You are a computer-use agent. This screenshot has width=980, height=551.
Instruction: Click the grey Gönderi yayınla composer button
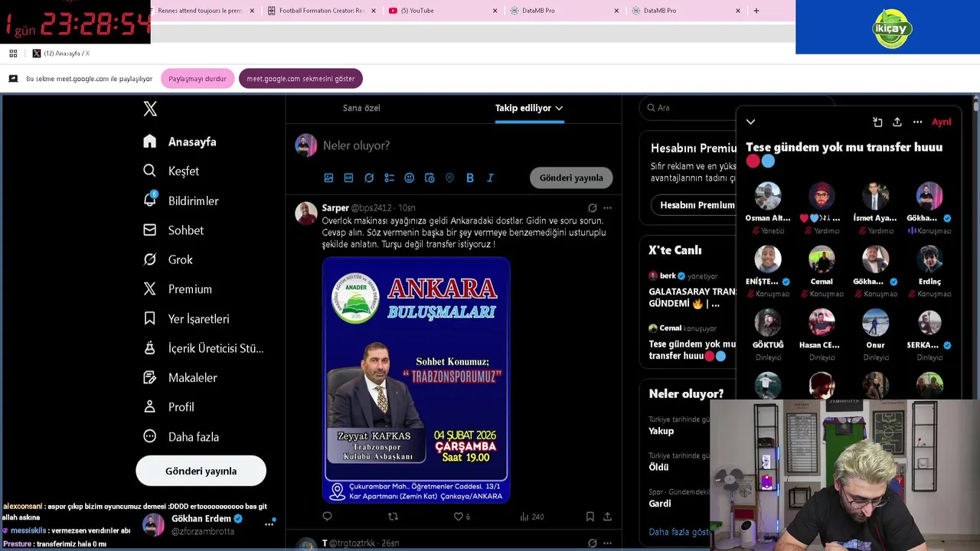click(x=571, y=178)
